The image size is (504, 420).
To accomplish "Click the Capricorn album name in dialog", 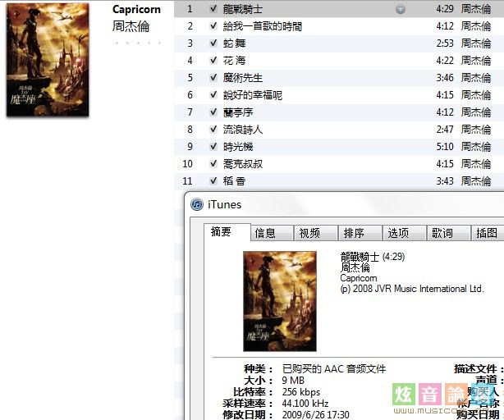I will pyautogui.click(x=359, y=278).
